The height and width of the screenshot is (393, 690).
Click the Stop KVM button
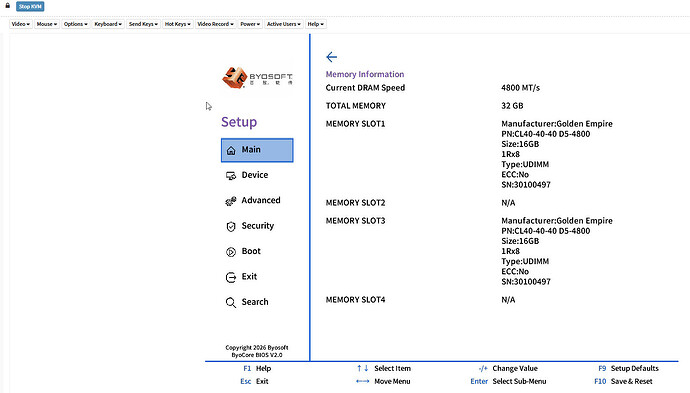click(30, 6)
